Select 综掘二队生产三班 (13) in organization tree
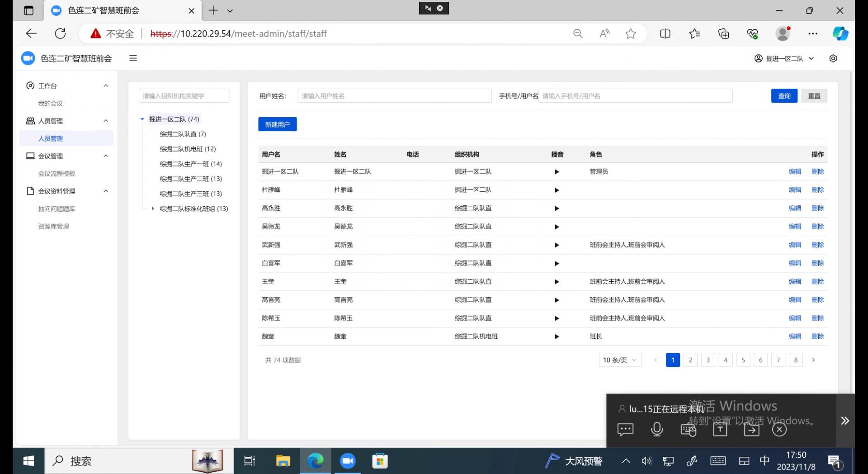 click(191, 194)
